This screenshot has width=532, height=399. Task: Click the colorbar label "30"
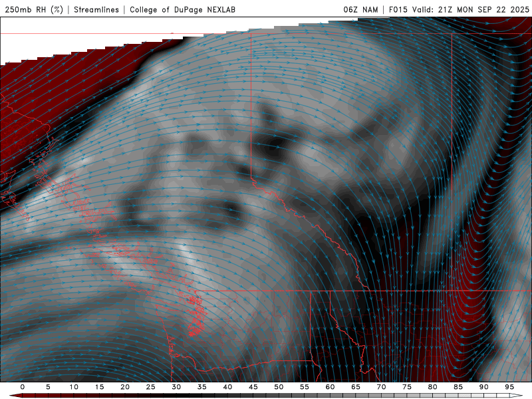[176, 387]
